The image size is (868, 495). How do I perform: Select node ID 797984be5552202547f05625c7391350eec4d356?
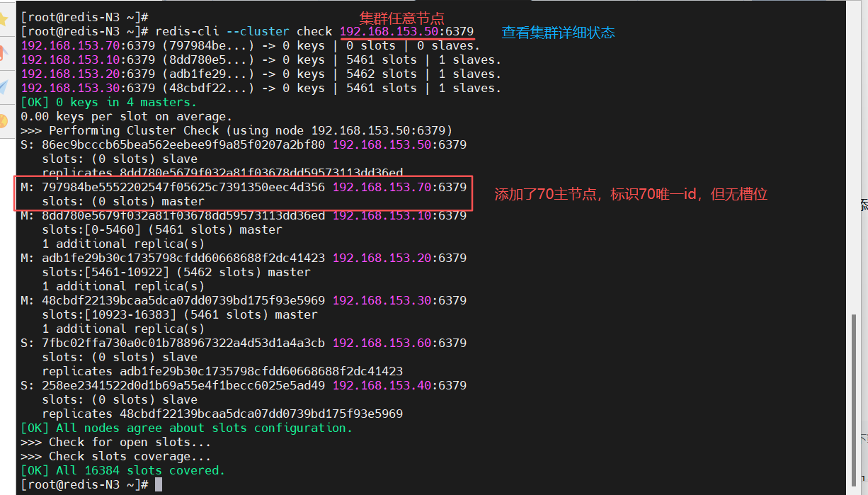pos(183,187)
